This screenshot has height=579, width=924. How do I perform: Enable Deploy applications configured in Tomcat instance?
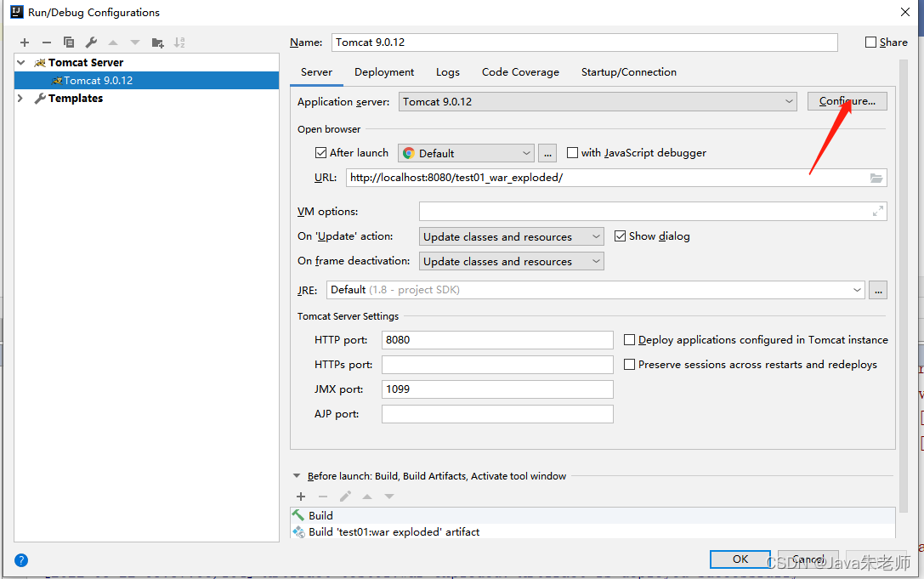[629, 339]
